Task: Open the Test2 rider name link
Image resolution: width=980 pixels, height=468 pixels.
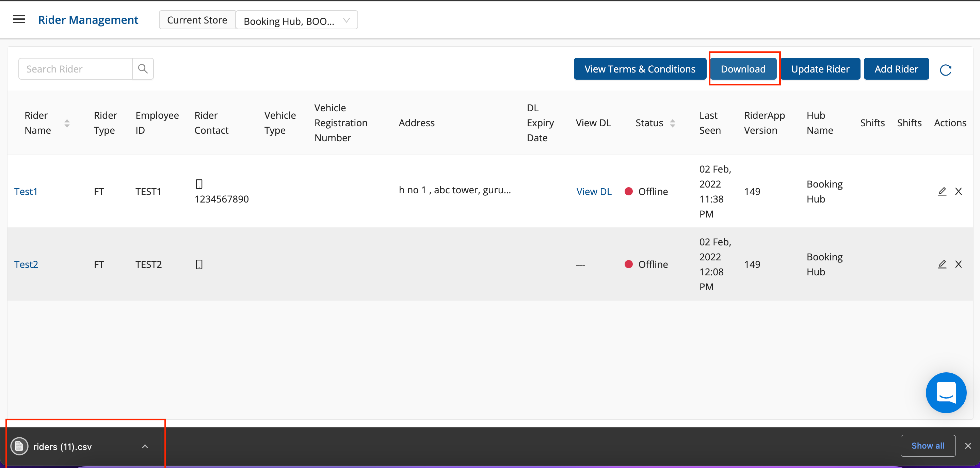Action: pos(26,264)
